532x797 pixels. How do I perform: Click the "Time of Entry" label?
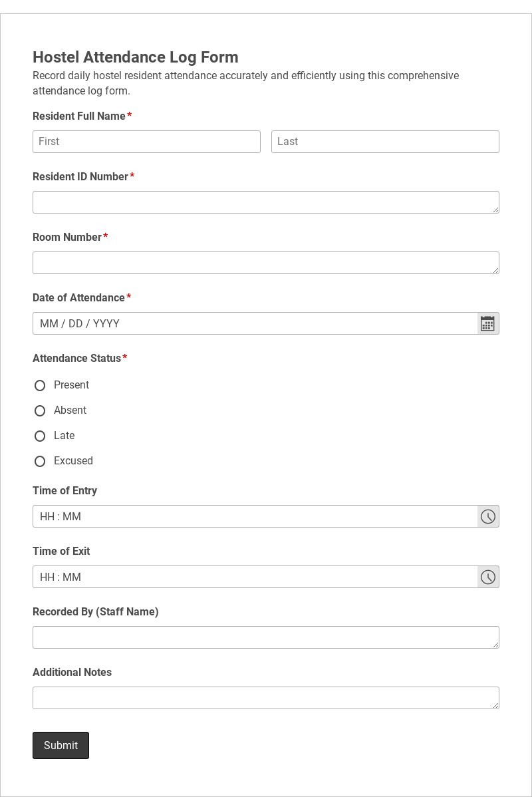click(x=65, y=490)
